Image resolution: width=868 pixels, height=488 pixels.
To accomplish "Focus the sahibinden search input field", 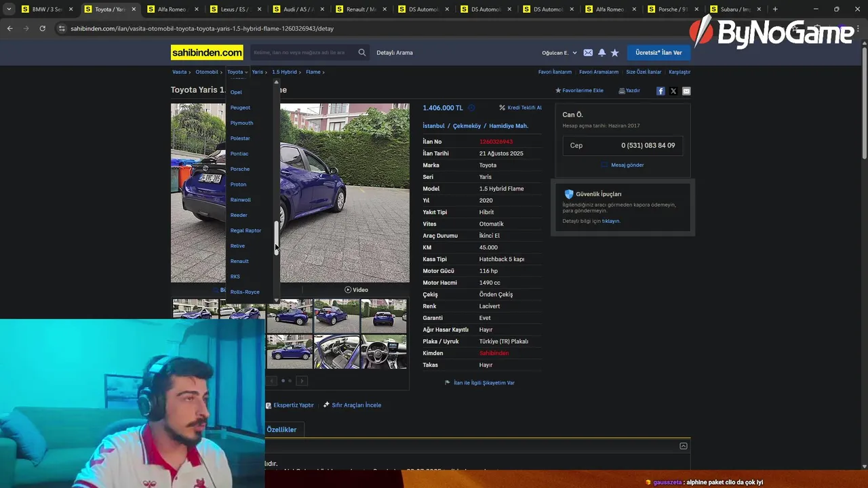I will [x=303, y=53].
